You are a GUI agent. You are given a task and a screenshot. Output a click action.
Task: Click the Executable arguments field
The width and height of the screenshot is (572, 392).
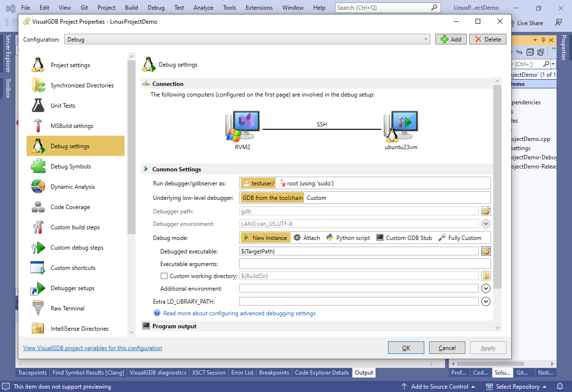click(365, 264)
